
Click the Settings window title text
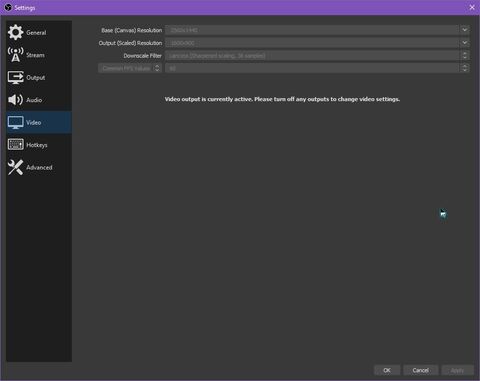(25, 7)
